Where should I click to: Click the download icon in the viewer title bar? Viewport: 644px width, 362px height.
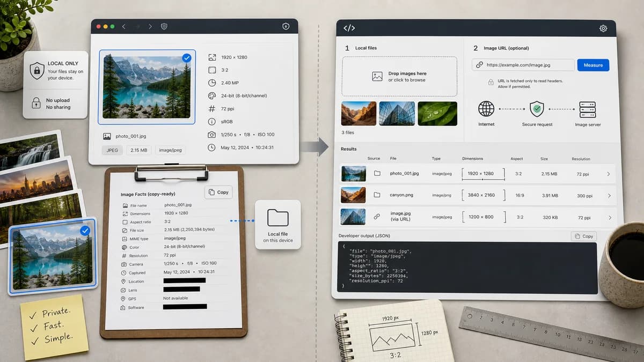click(286, 26)
